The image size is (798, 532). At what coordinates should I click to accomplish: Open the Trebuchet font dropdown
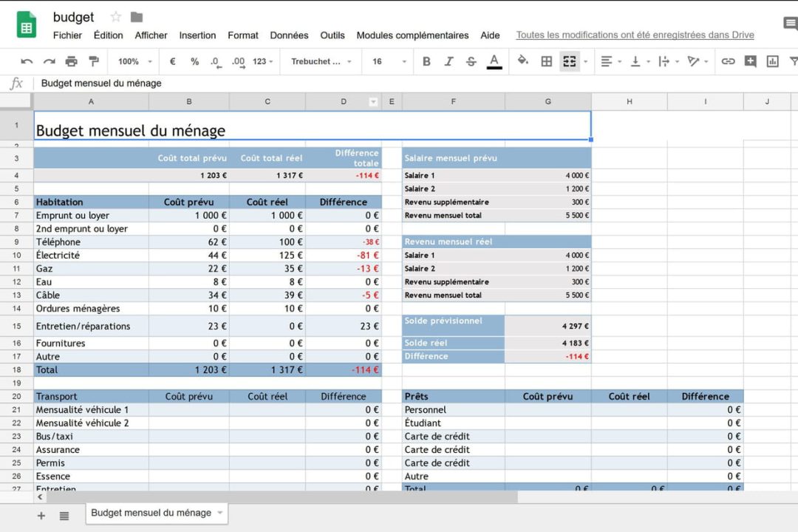pyautogui.click(x=321, y=61)
